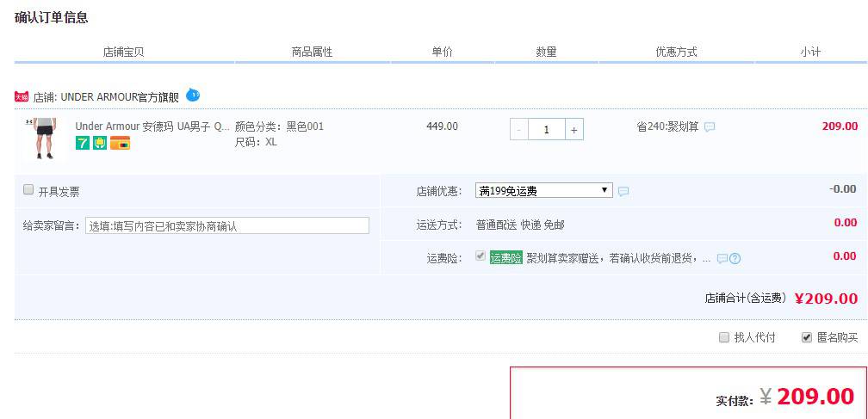Click the UNDER ARMOUR官方旗舰 store link

[x=120, y=98]
